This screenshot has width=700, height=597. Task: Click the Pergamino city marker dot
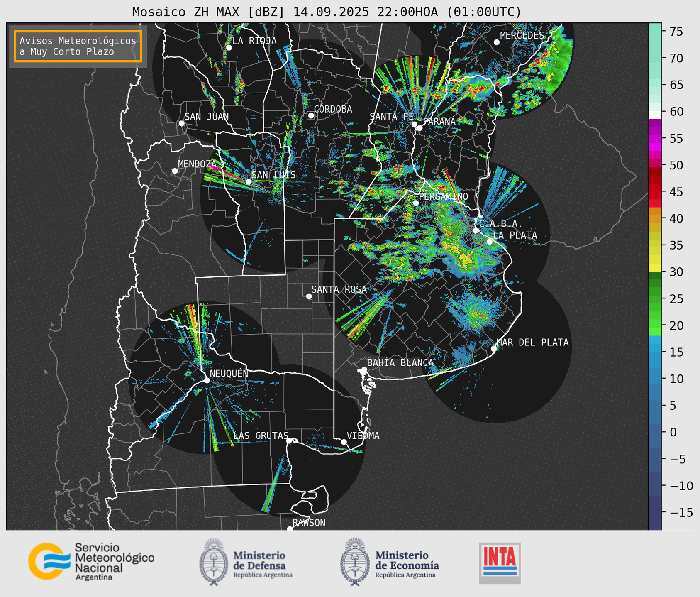[x=416, y=203]
